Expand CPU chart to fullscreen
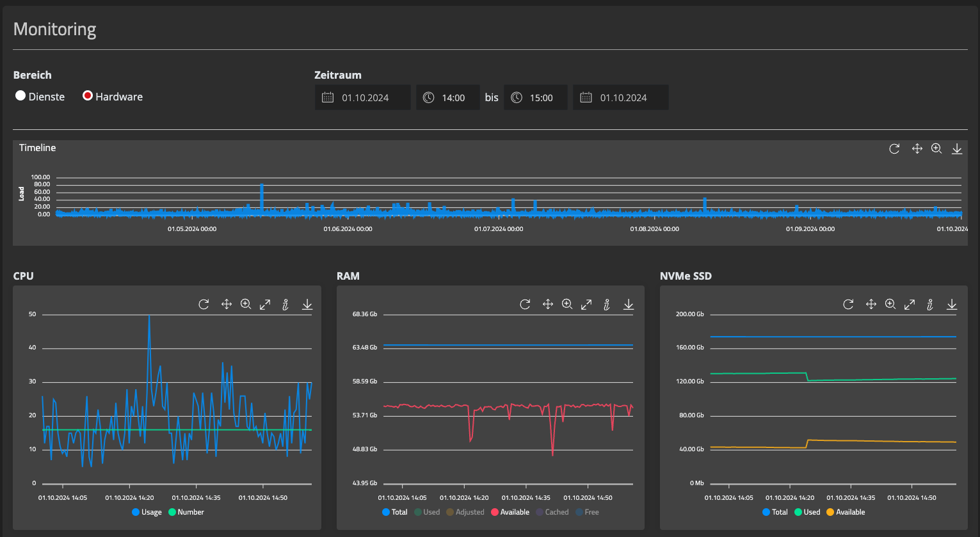The image size is (980, 537). 265,305
